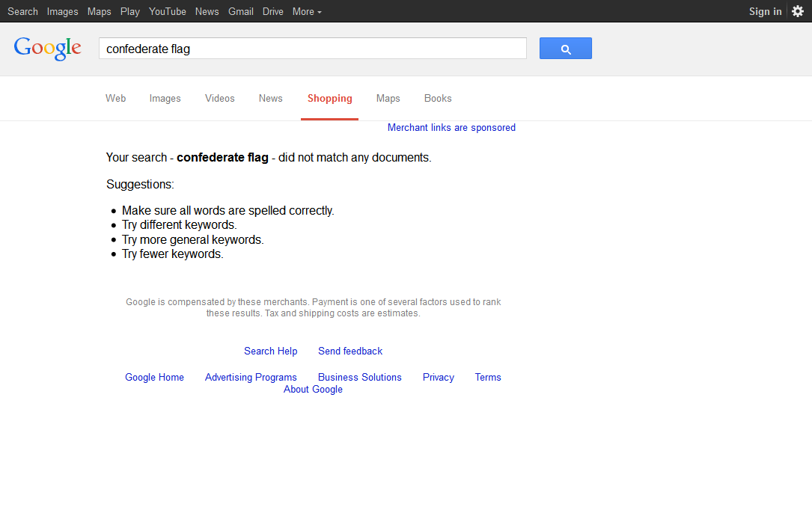Open Drive in the top bar
Screen dimensions: 812x522
273,11
